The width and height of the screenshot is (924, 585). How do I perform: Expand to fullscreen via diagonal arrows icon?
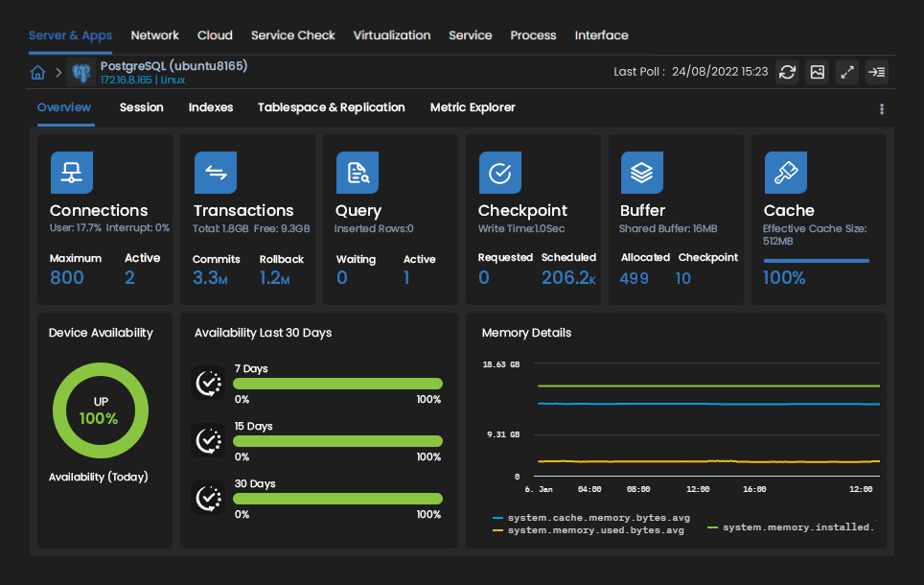pos(846,72)
